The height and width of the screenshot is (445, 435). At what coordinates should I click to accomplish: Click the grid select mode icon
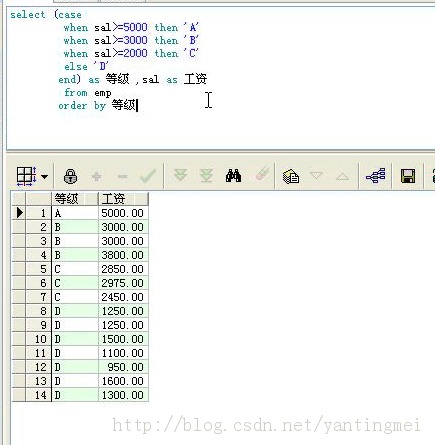coord(26,176)
